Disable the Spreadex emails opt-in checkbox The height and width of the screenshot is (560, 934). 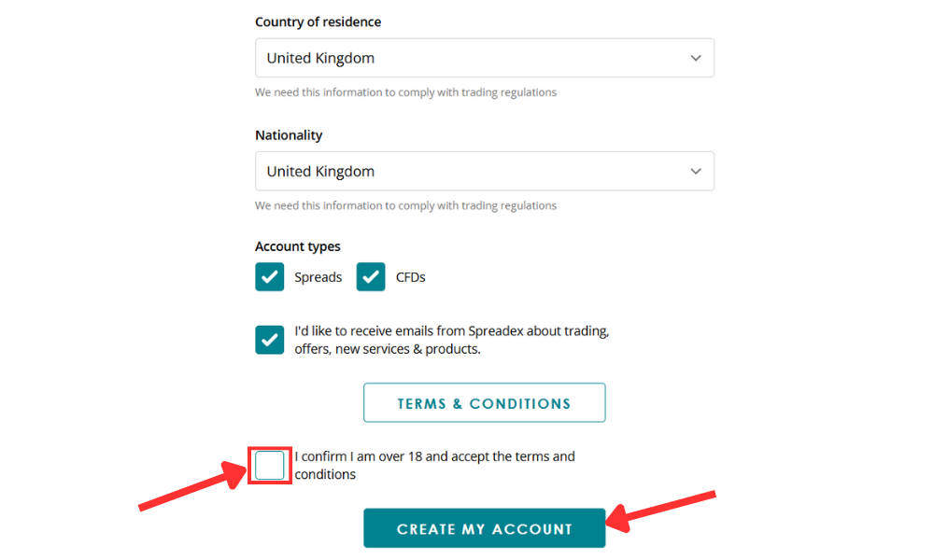coord(270,340)
